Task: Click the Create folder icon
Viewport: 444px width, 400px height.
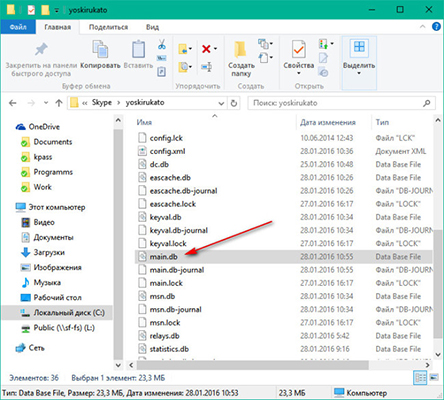Action: pos(240,50)
